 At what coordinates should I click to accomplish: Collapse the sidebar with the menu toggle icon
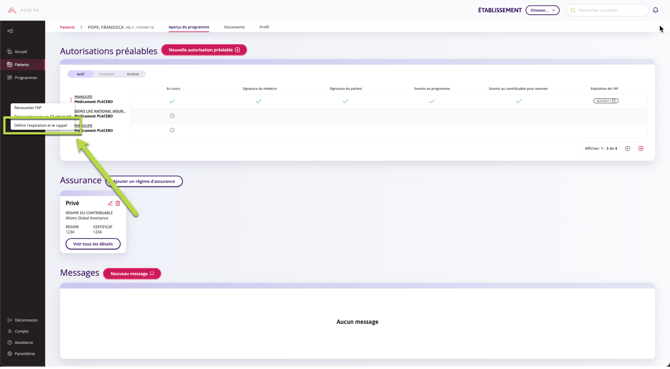tap(10, 31)
